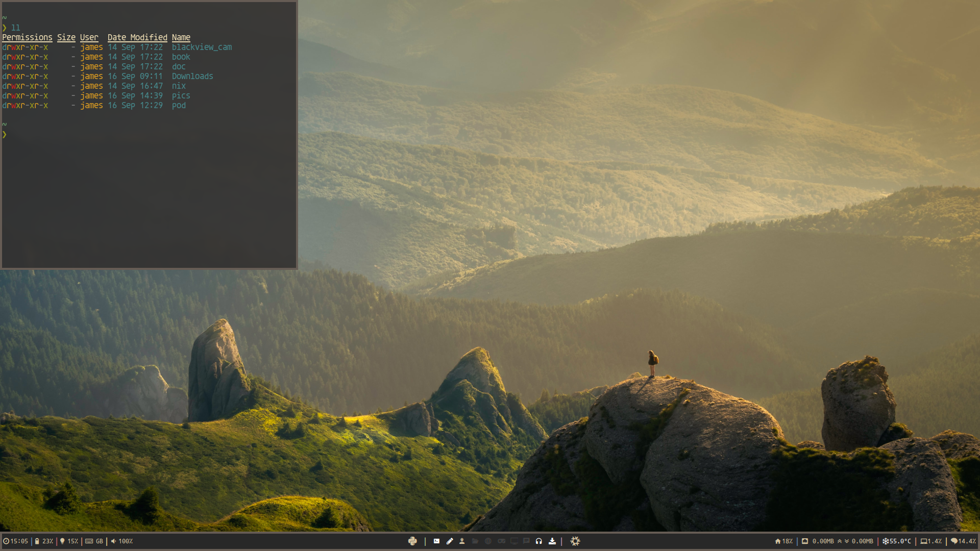Switch to the terminal workspace icon
Screen dimensions: 980x551
pos(436,541)
